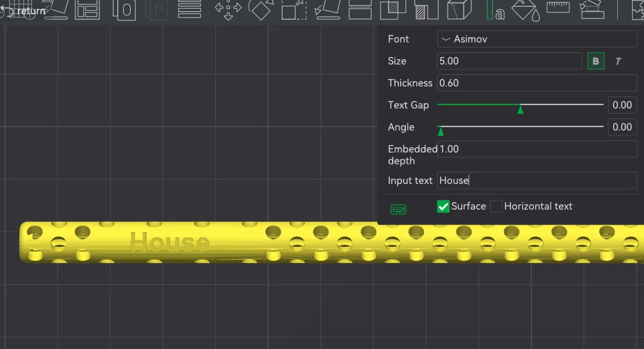The image size is (644, 349).
Task: Select the Measure ruler tool
Action: coord(558,7)
